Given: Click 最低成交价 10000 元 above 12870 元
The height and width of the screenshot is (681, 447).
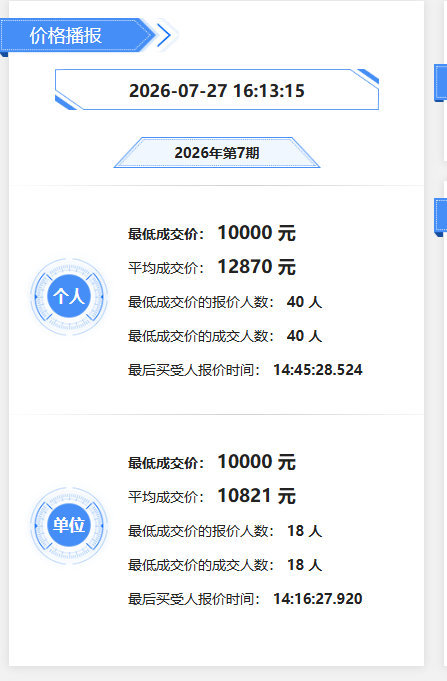Looking at the screenshot, I should point(212,233).
